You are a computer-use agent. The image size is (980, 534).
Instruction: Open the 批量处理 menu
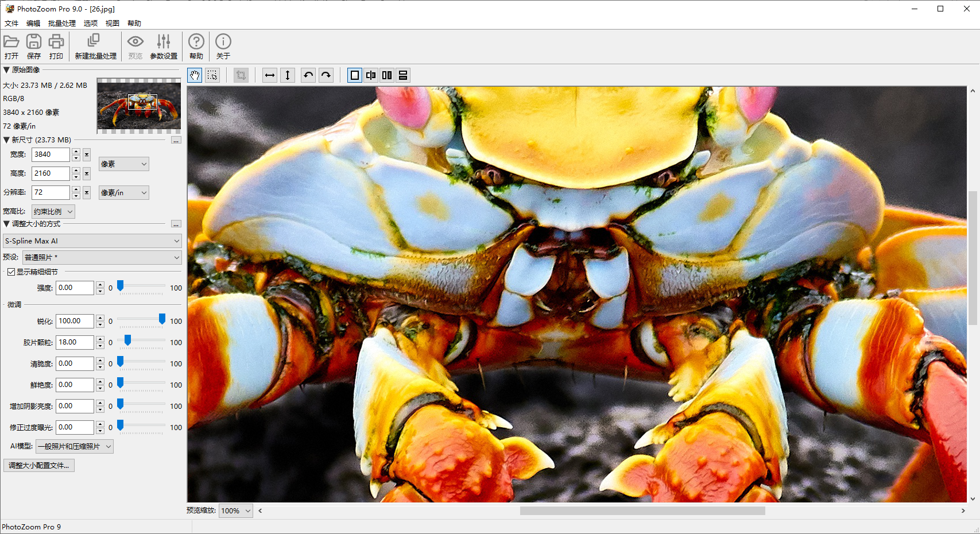pyautogui.click(x=61, y=24)
